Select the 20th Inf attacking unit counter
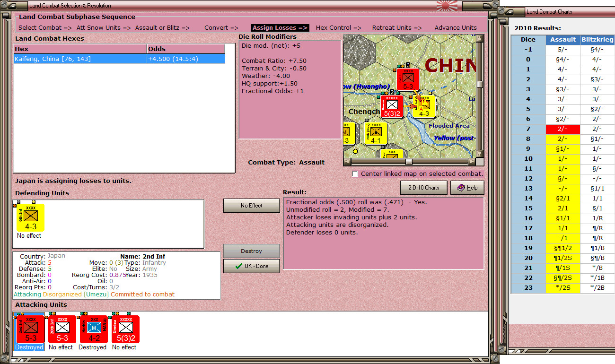 [62, 329]
